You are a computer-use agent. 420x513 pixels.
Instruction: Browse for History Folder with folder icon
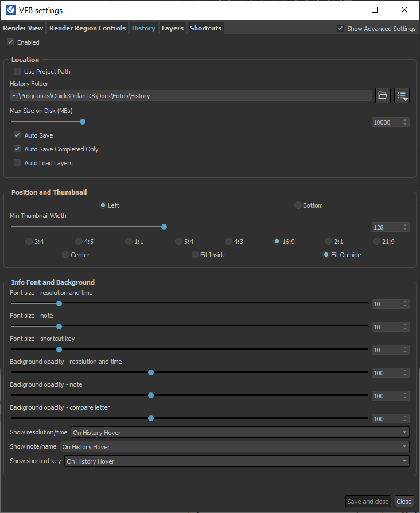[x=383, y=95]
